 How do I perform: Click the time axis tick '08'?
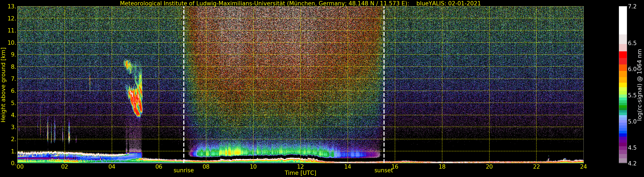coord(206,167)
